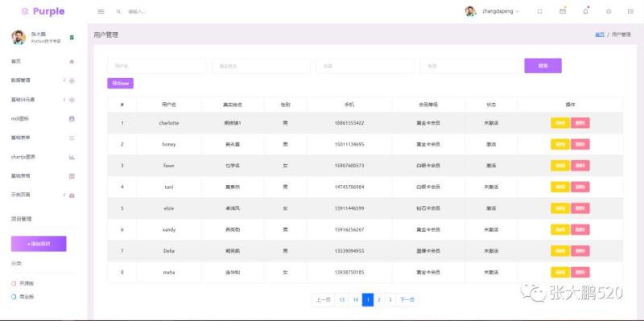Viewport: 644px width, 321px height.
Task: Click the third filter input field
Action: click(365, 66)
